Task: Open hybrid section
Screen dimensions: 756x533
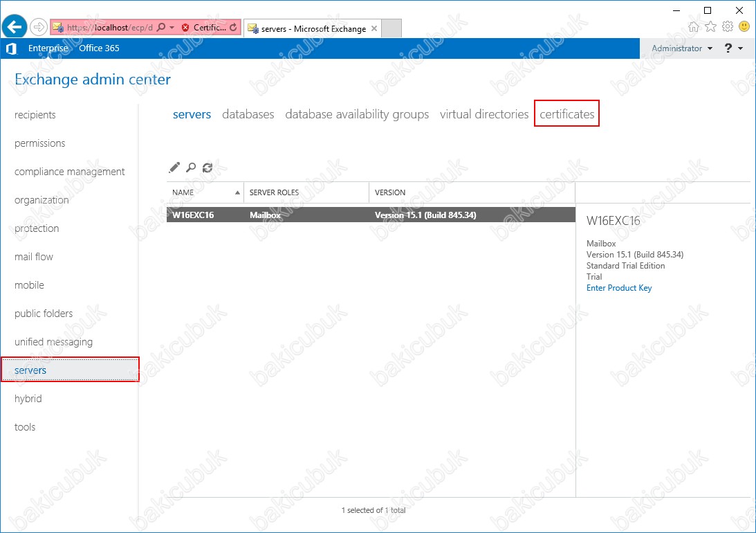Action: [28, 399]
